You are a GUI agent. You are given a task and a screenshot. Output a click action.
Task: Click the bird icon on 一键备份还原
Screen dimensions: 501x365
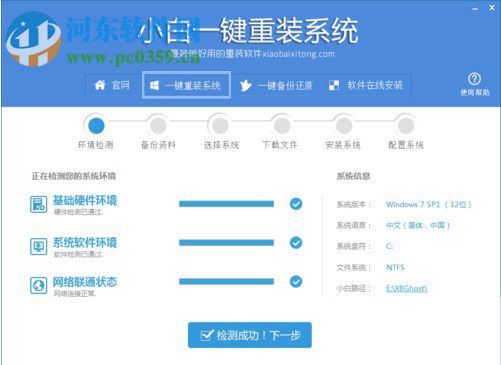click(246, 85)
